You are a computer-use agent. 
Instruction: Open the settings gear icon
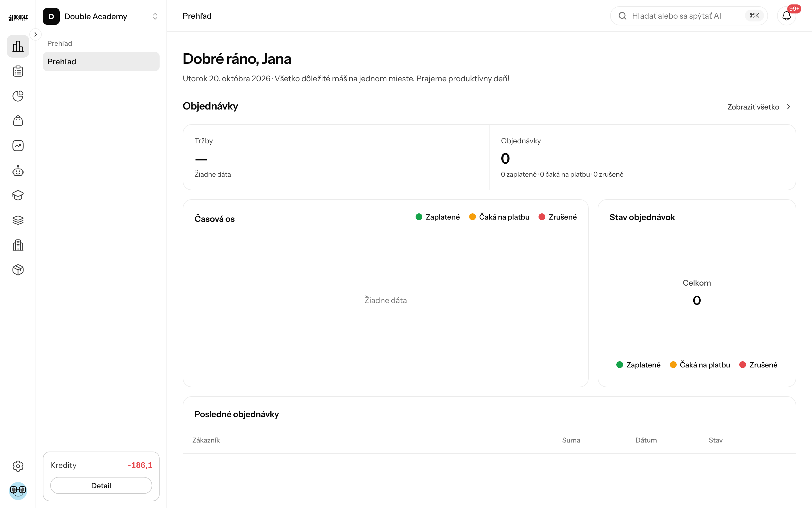pos(18,466)
